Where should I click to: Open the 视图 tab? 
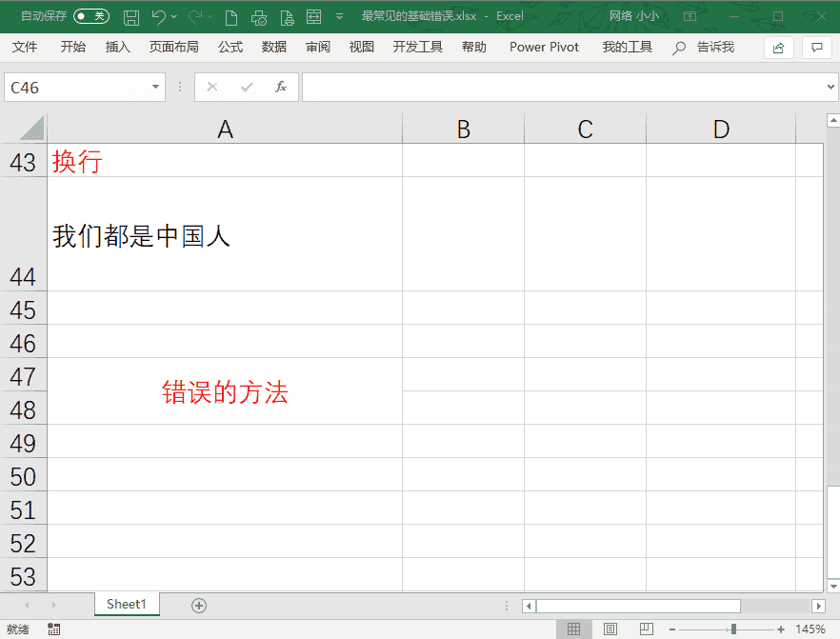[362, 47]
